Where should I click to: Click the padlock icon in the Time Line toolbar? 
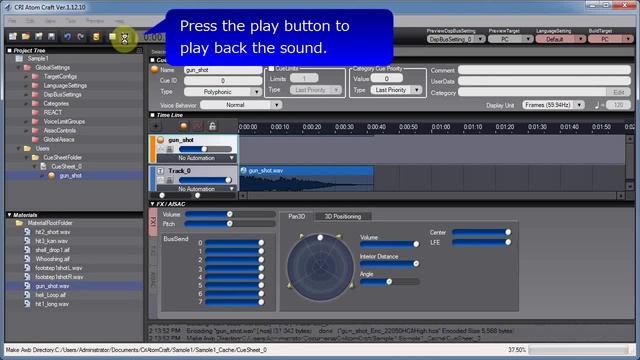coord(212,126)
